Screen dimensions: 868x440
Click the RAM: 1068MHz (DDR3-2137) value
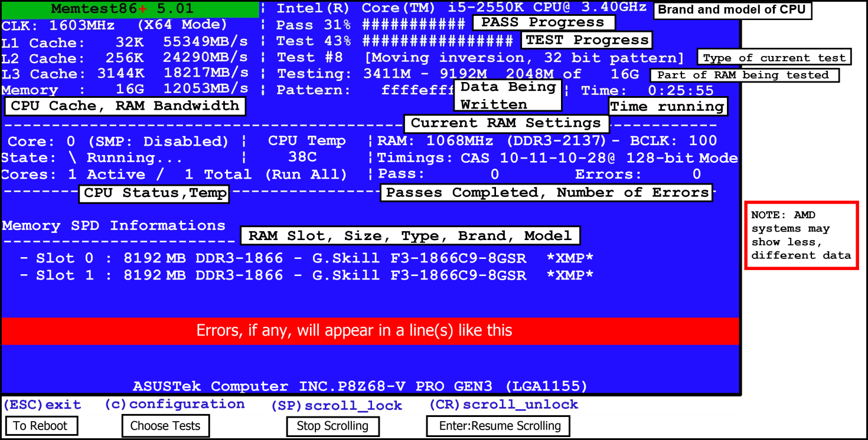[x=492, y=141]
